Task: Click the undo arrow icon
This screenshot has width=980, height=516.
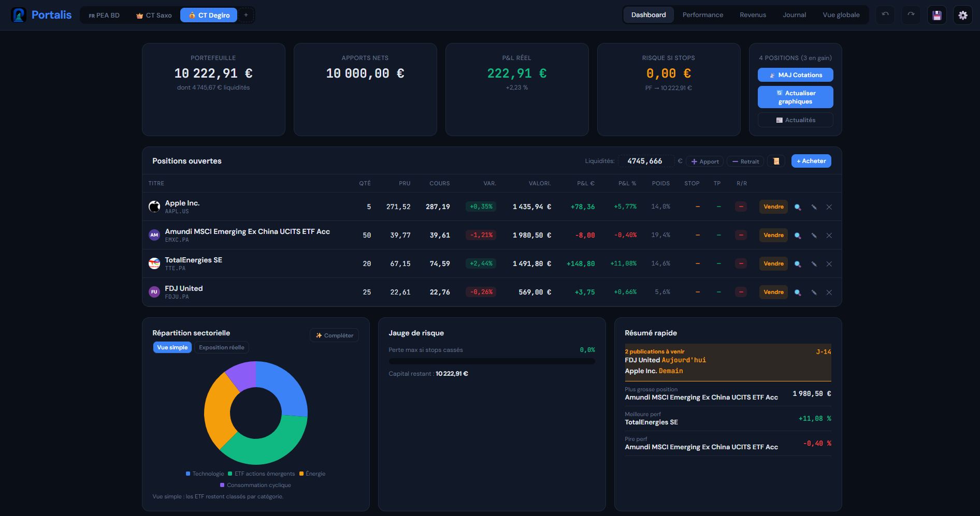Action: pos(885,15)
